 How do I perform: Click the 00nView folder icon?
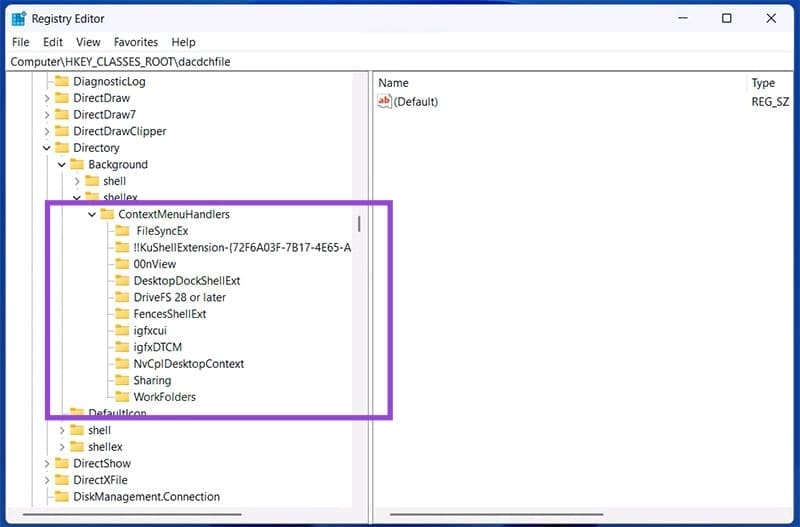point(122,264)
